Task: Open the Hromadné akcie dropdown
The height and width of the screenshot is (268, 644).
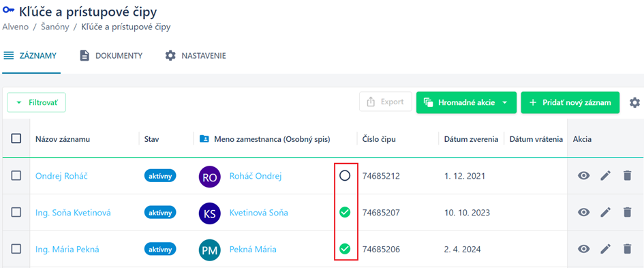Action: tap(466, 102)
